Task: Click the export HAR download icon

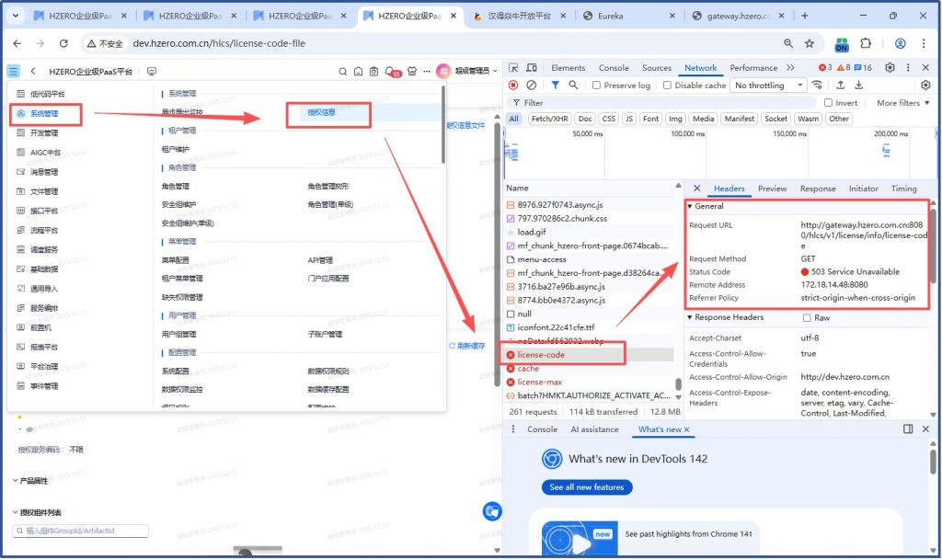Action: coord(856,86)
